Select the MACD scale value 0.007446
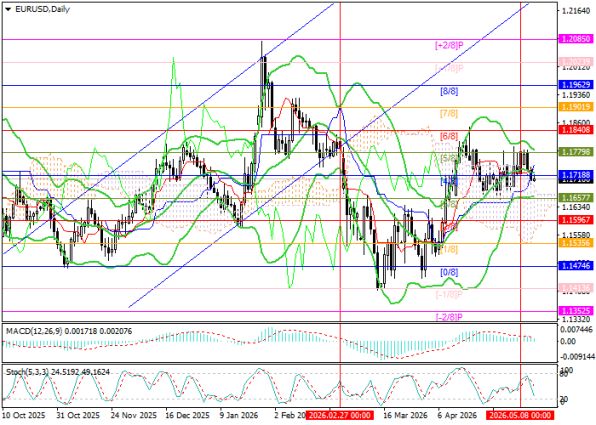596x425 pixels. (x=577, y=329)
